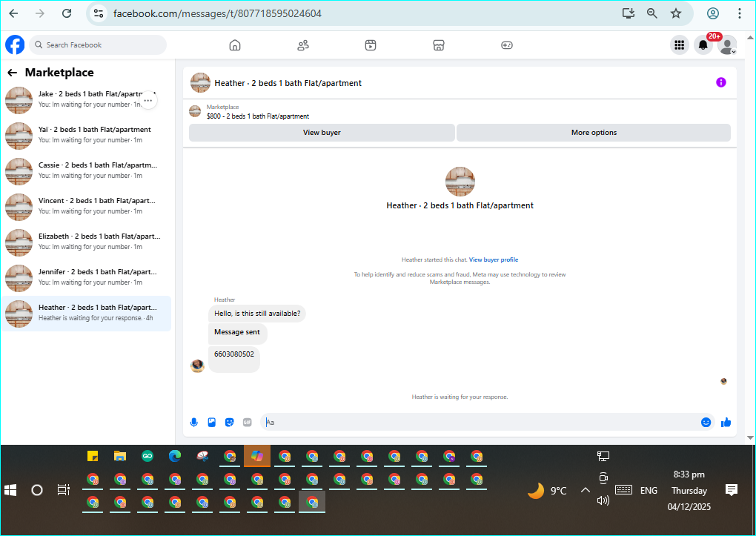The image size is (756, 536).
Task: Click in the message input field
Action: point(483,423)
